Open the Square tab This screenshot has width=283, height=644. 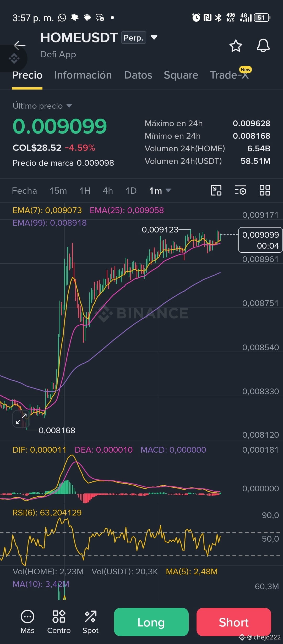(x=181, y=75)
